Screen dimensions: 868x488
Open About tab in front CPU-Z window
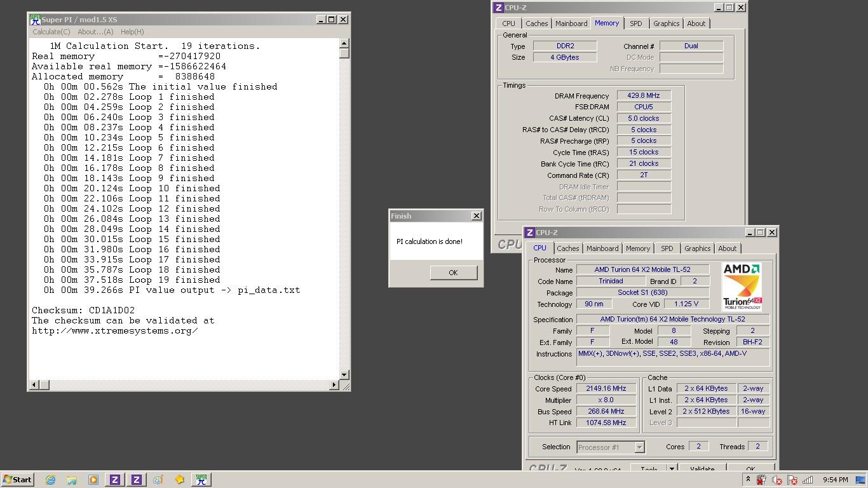tap(727, 248)
